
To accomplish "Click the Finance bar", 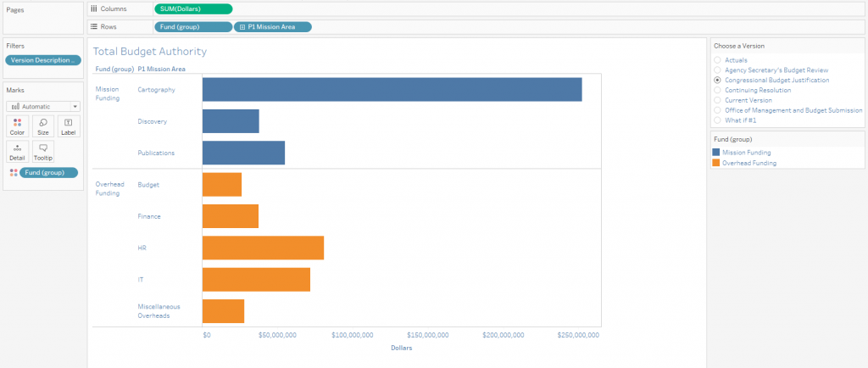I will click(x=231, y=216).
